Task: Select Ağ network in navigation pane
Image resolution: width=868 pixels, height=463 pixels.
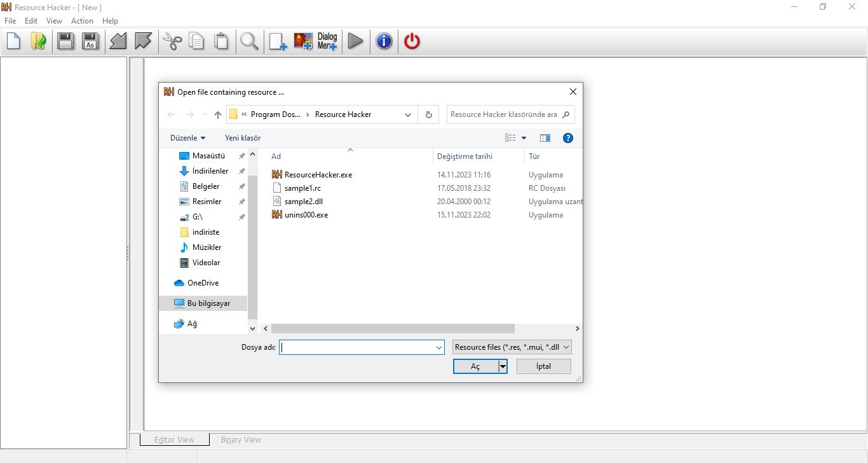Action: [x=192, y=324]
